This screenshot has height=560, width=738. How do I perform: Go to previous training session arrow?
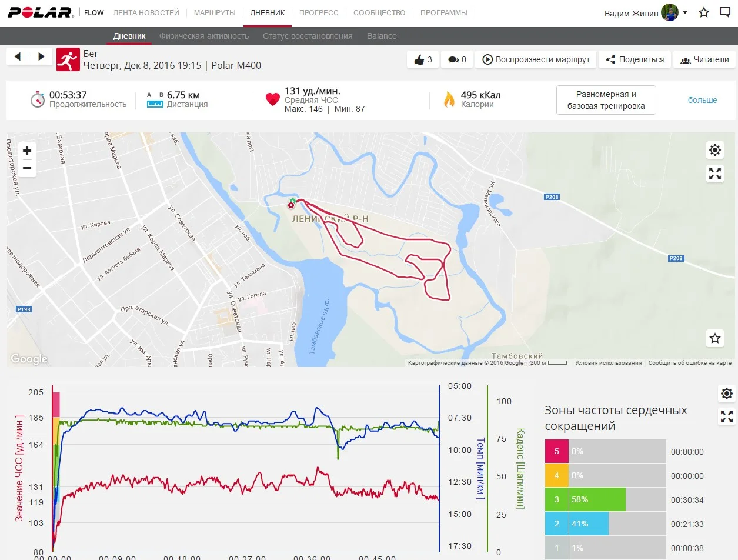point(18,56)
